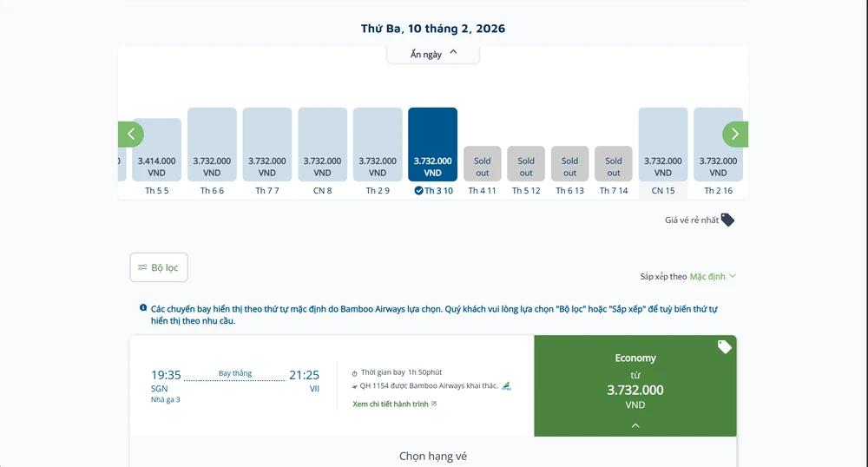Select the Th 2 9 date tile
868x467 pixels.
point(378,144)
